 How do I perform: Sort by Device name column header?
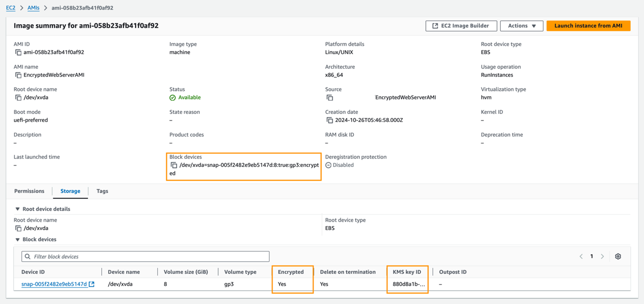[124, 272]
